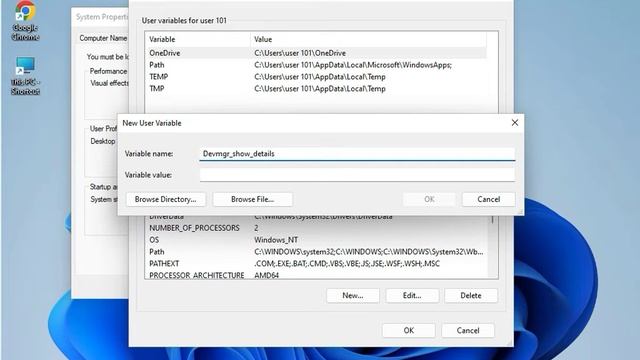Click Browse File button
The image size is (640, 360).
pyautogui.click(x=253, y=199)
